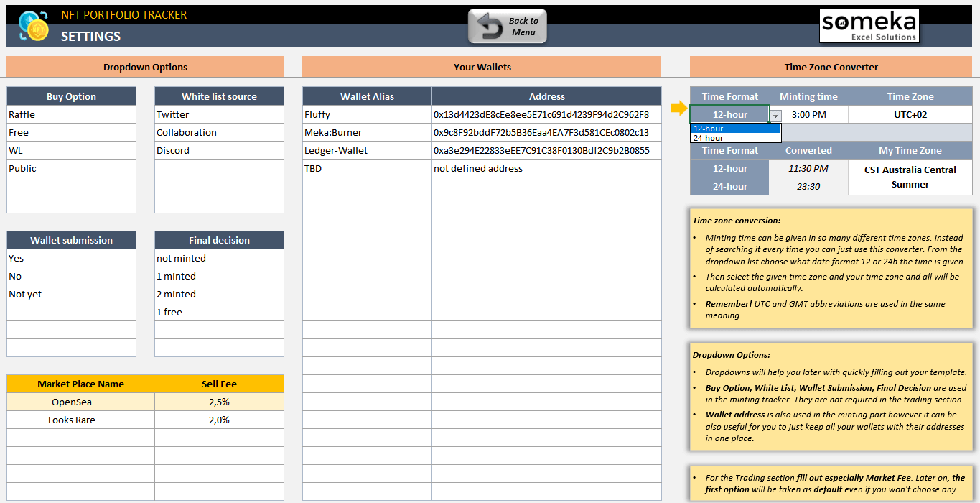The width and height of the screenshot is (980, 503).
Task: Select the Raffle buy option cell
Action: [x=71, y=114]
